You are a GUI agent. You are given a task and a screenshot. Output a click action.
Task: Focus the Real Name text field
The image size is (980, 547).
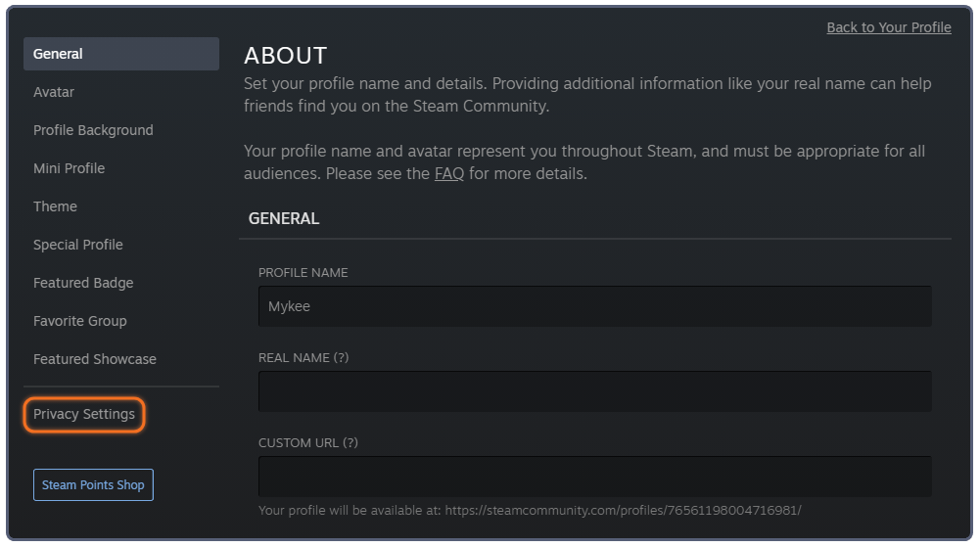click(x=595, y=390)
